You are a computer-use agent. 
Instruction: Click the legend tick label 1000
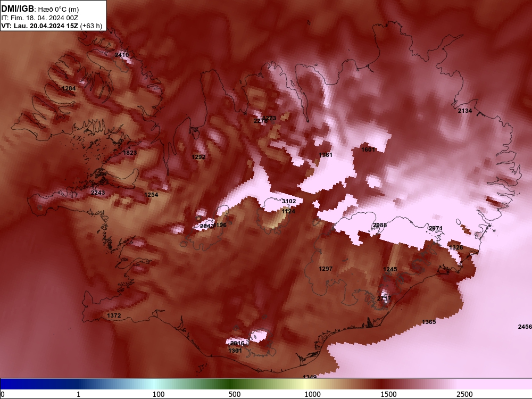click(x=312, y=394)
